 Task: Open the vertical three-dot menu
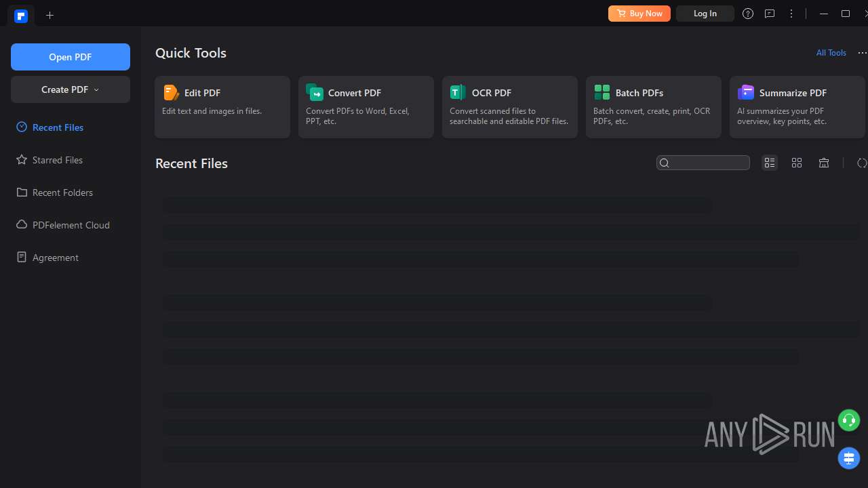(x=791, y=14)
